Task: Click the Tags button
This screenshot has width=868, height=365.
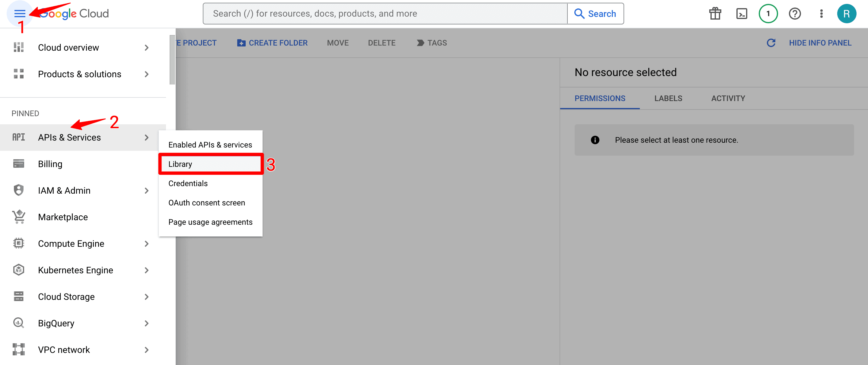Action: [x=432, y=43]
